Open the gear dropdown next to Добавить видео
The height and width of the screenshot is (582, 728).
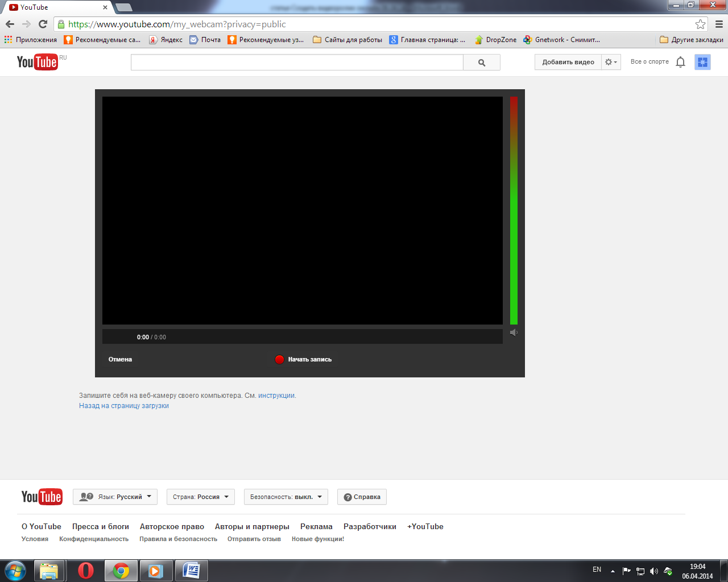pyautogui.click(x=611, y=62)
